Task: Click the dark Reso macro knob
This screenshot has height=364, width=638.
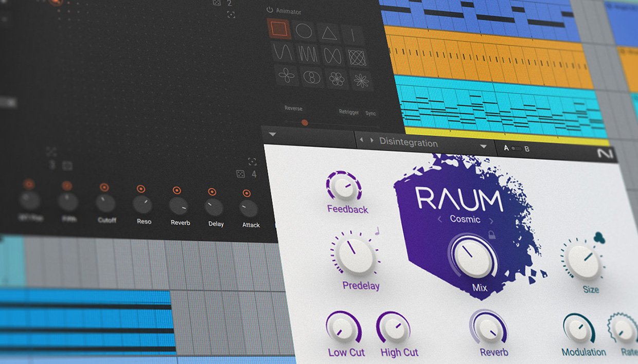Action: 143,205
